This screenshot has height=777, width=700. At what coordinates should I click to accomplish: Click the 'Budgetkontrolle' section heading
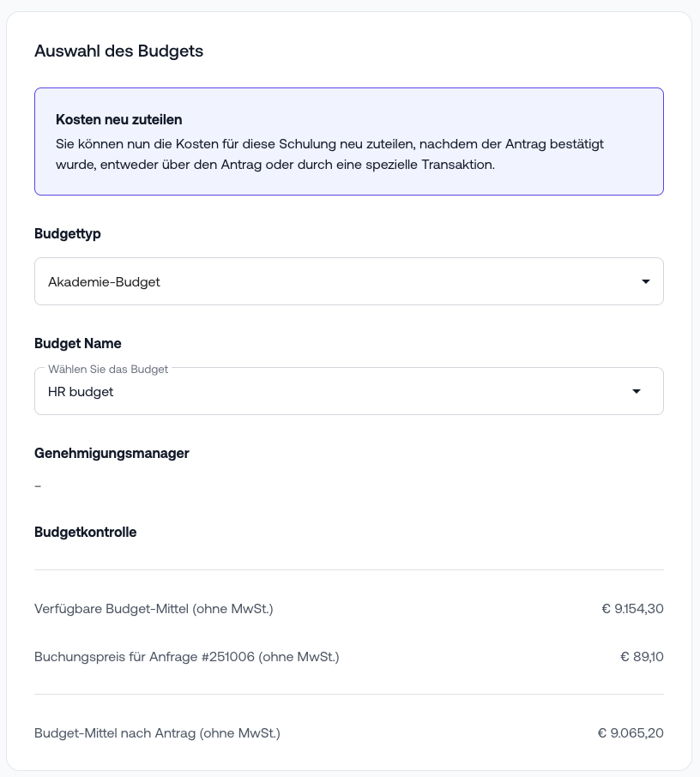pyautogui.click(x=86, y=532)
